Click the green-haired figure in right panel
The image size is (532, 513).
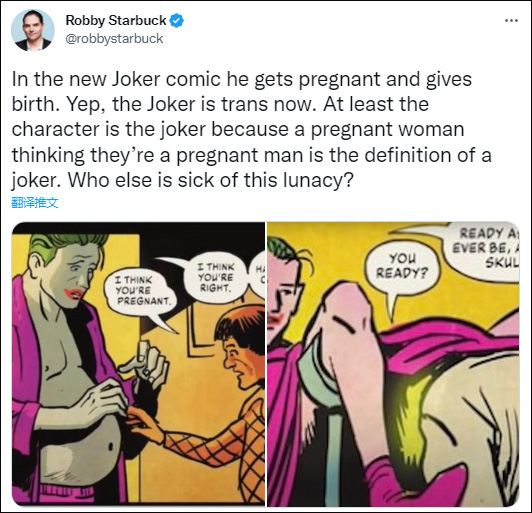tap(283, 292)
